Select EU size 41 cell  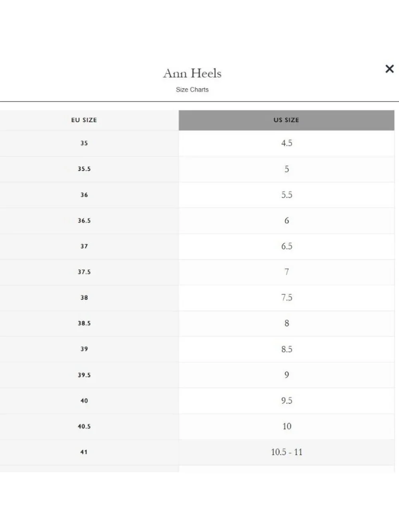click(x=84, y=452)
